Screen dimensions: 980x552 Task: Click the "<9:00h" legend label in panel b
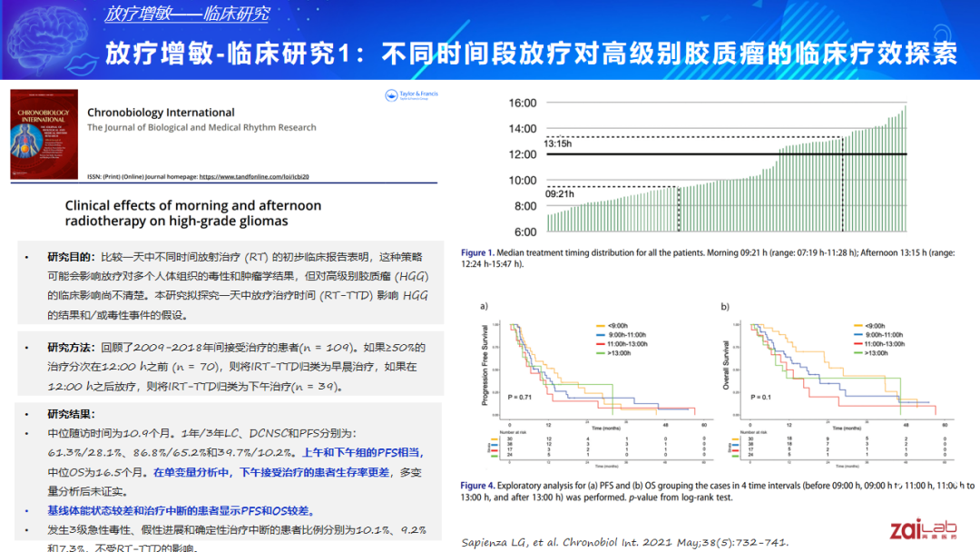[x=875, y=326]
